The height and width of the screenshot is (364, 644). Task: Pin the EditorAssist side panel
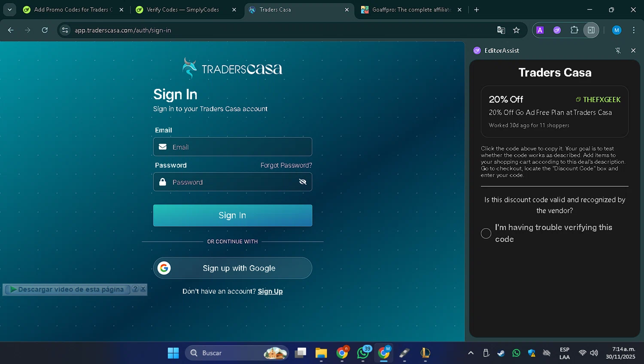[x=618, y=51]
